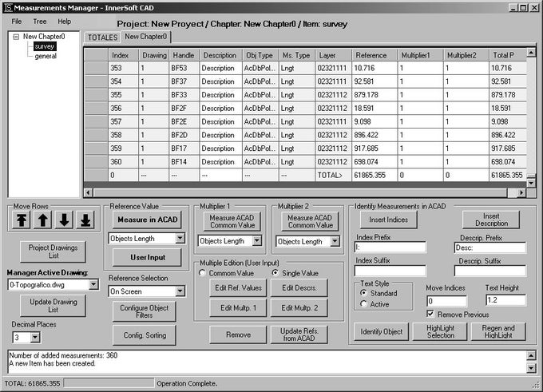Open the Manager Active Drawing dropdown
543x392 pixels.
pos(93,285)
